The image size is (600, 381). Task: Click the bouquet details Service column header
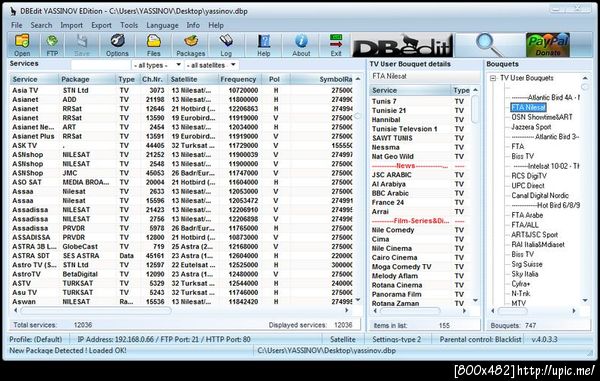[x=411, y=90]
